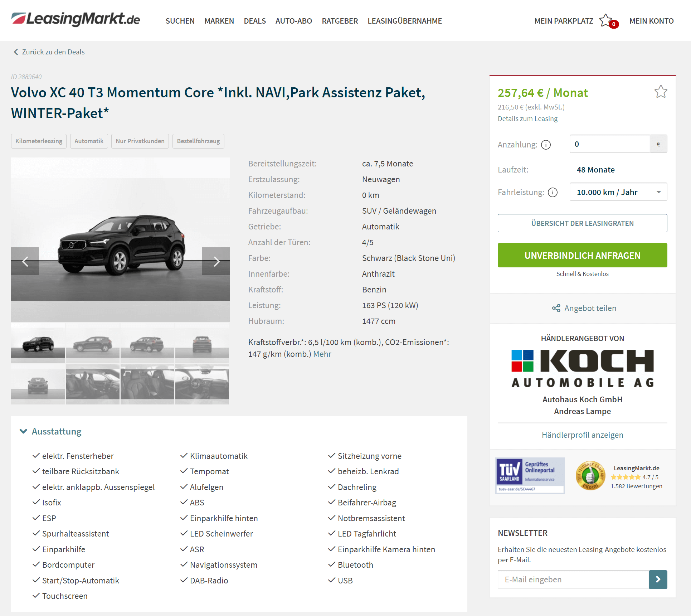Open the TÜV Saarland certification badge

(x=530, y=476)
